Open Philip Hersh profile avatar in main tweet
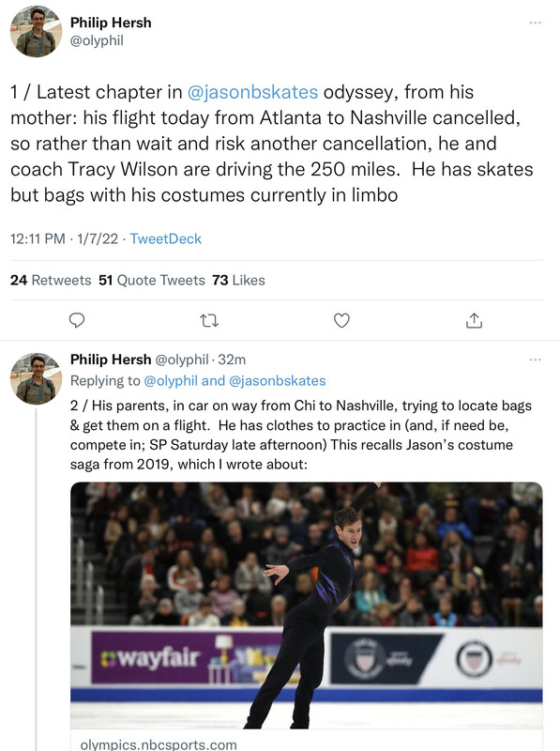Viewport: 560px width, 751px height. pyautogui.click(x=36, y=32)
